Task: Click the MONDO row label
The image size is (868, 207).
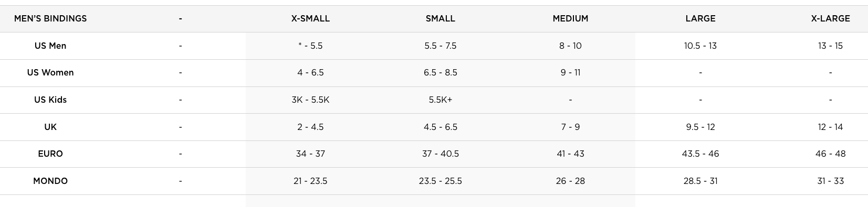Action: (x=50, y=181)
